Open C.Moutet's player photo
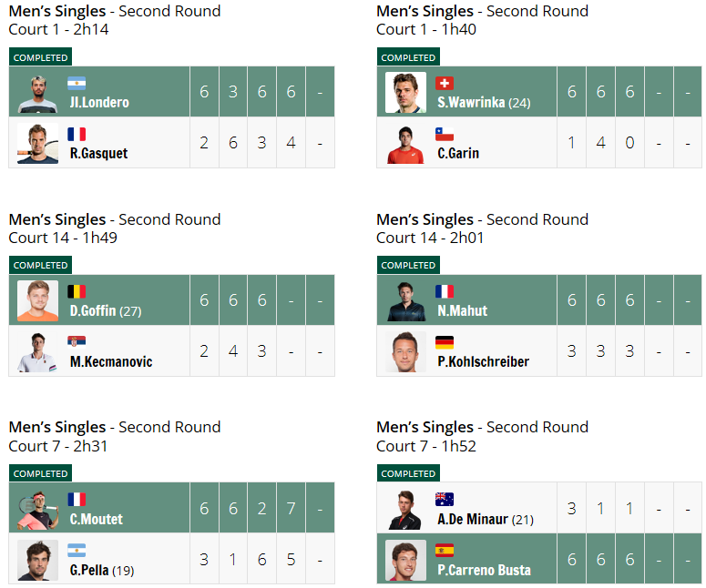The height and width of the screenshot is (588, 706). (x=38, y=509)
